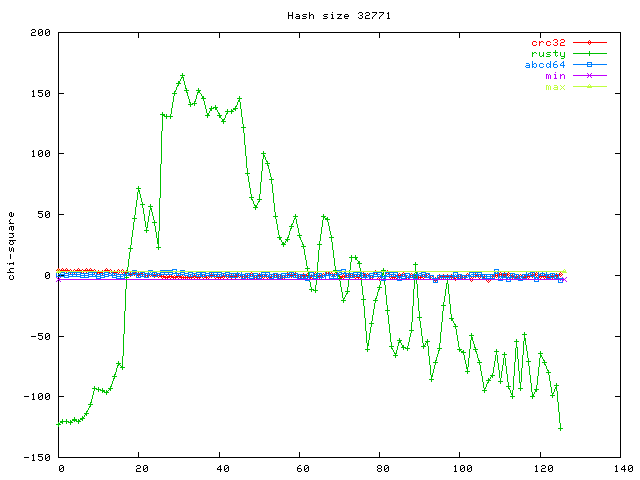Select the rusty legend label
The width and height of the screenshot is (640, 480).
[548, 54]
